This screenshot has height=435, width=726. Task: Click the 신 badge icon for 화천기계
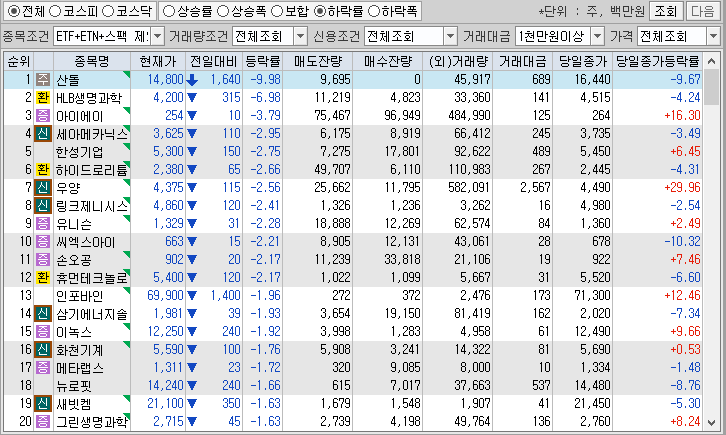click(x=43, y=349)
